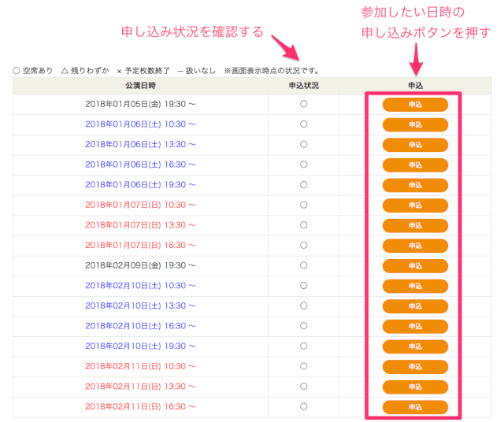The width and height of the screenshot is (504, 422).
Task: Click the legend triangle next to 残りわずか
Action: coord(65,70)
